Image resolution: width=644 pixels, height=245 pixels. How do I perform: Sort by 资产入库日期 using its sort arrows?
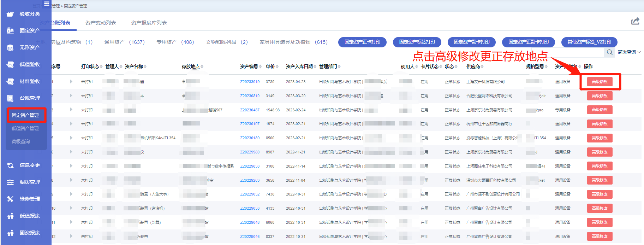(315, 66)
